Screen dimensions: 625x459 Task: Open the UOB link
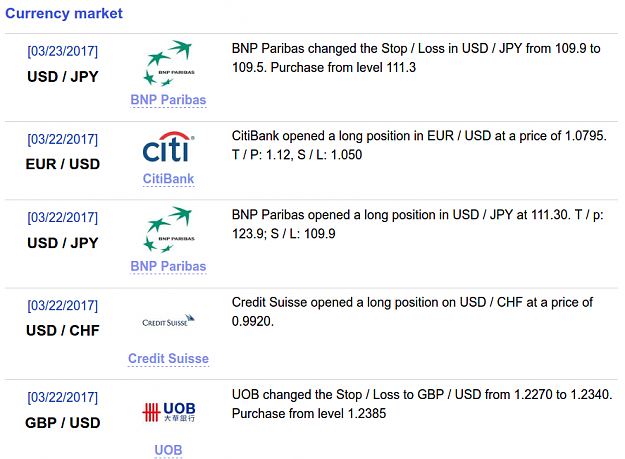pos(168,450)
